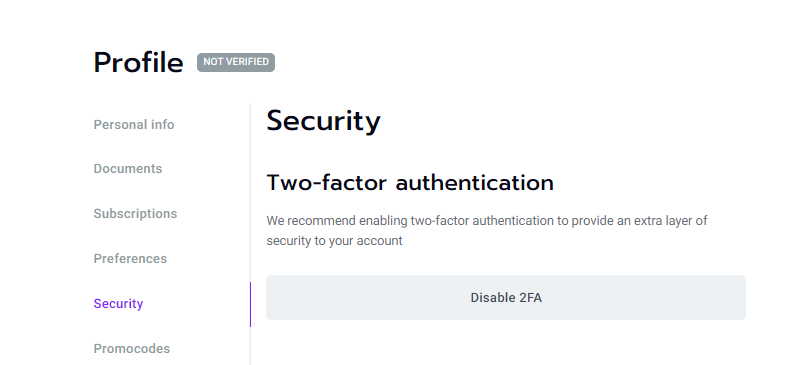Viewport: 798px width, 365px height.
Task: View verification documents from the sidebar
Action: 128,169
